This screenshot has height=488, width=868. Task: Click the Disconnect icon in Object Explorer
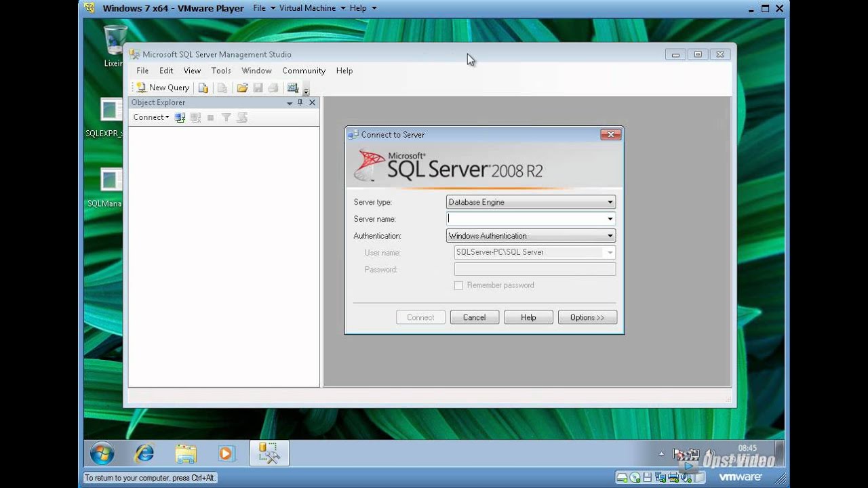pyautogui.click(x=195, y=117)
